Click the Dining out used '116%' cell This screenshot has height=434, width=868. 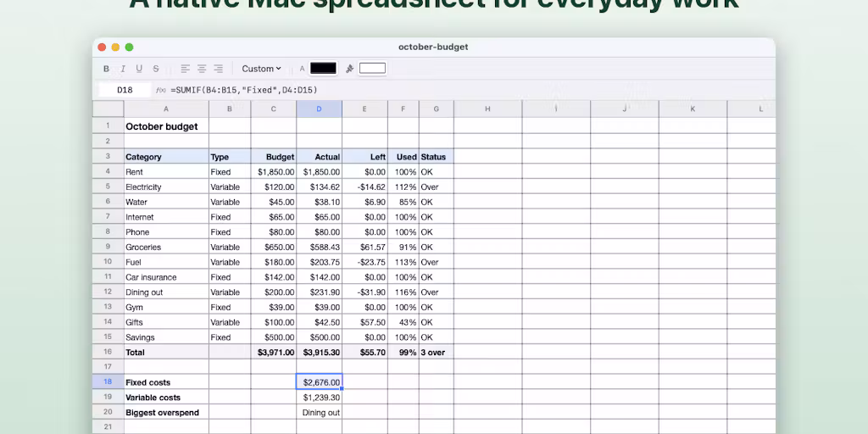pyautogui.click(x=403, y=292)
